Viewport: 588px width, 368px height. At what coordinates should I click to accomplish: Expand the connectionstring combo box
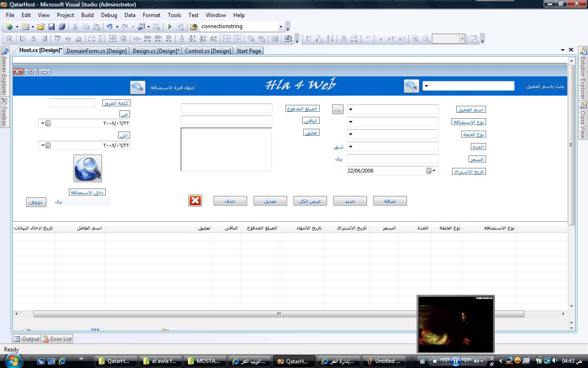coord(281,27)
